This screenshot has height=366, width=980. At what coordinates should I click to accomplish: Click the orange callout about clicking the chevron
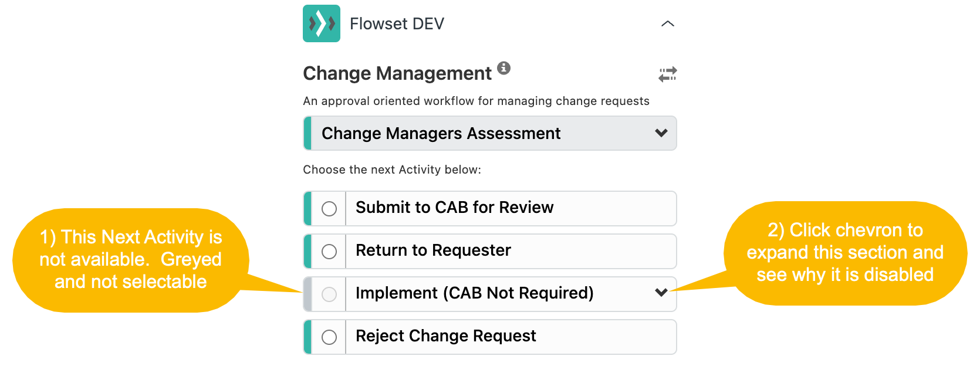[845, 252]
